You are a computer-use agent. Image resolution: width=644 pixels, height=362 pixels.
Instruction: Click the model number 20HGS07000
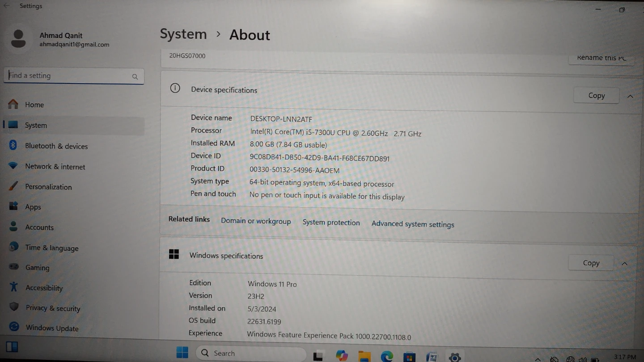(x=187, y=56)
